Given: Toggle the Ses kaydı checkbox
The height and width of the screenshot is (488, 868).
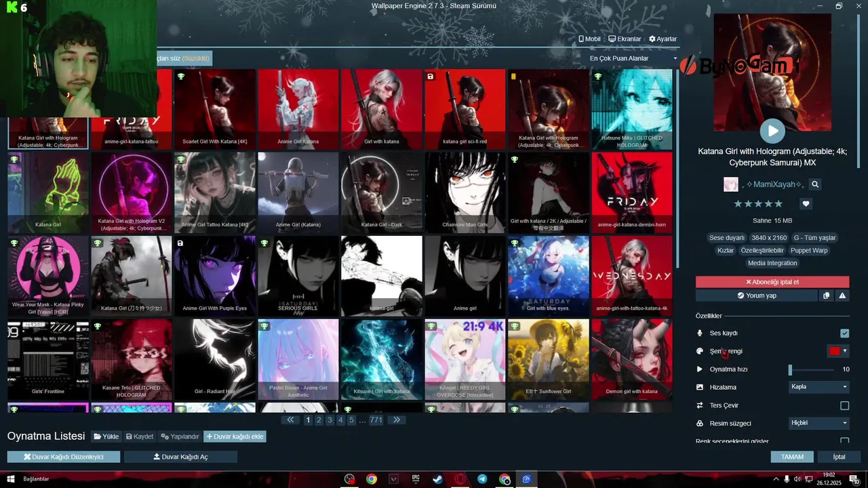Looking at the screenshot, I should (x=844, y=333).
